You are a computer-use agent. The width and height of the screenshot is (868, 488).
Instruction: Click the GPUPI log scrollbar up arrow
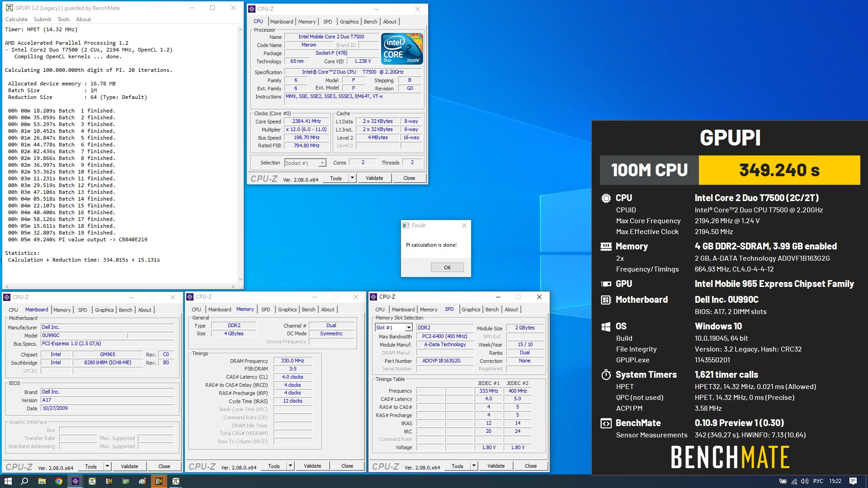(x=240, y=30)
